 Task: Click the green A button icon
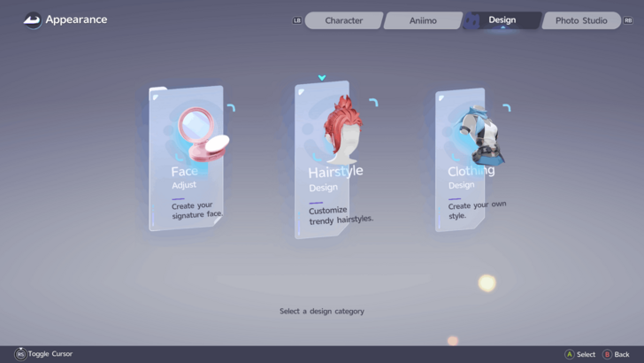coord(570,354)
